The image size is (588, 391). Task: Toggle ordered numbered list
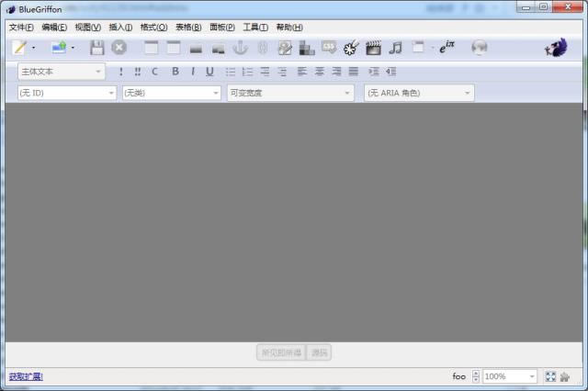point(247,72)
